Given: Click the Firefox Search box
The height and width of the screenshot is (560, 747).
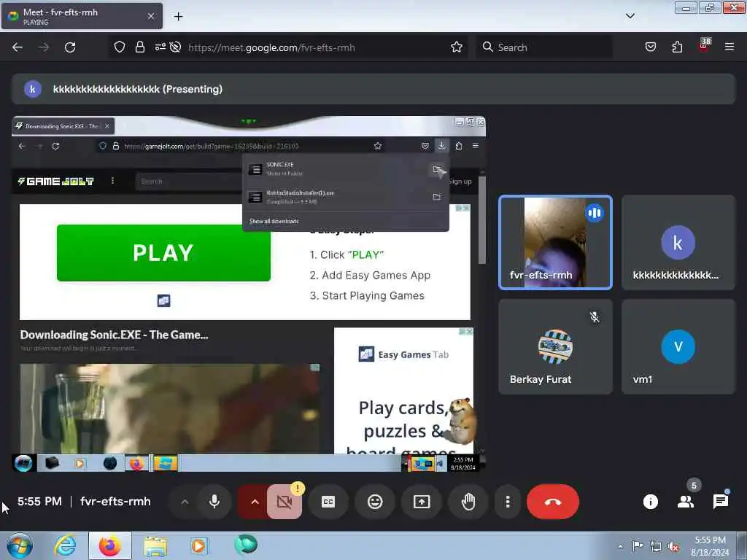Looking at the screenshot, I should (x=544, y=47).
